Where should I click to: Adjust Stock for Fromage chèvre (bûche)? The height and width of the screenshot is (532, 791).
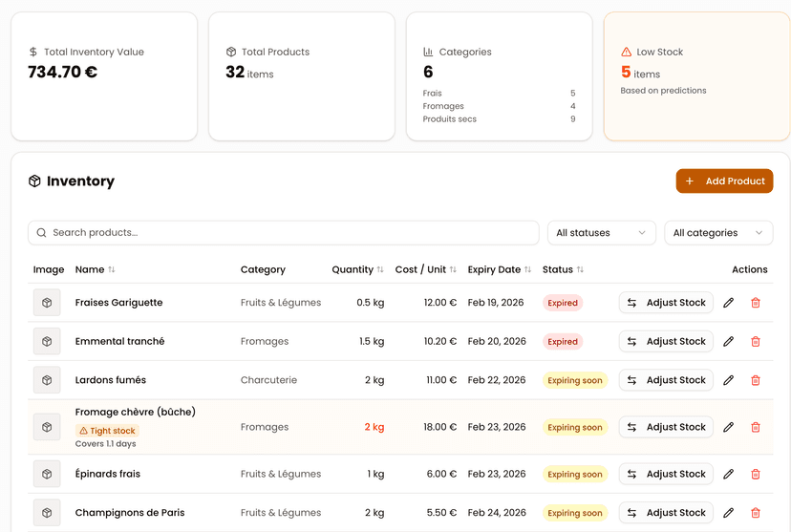point(666,428)
